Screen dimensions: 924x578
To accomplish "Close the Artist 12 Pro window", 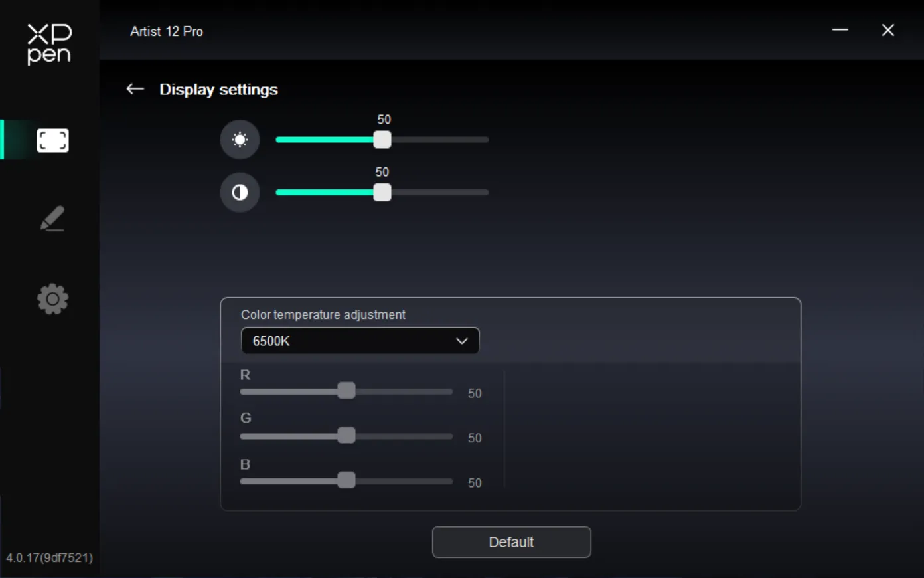I will coord(888,30).
